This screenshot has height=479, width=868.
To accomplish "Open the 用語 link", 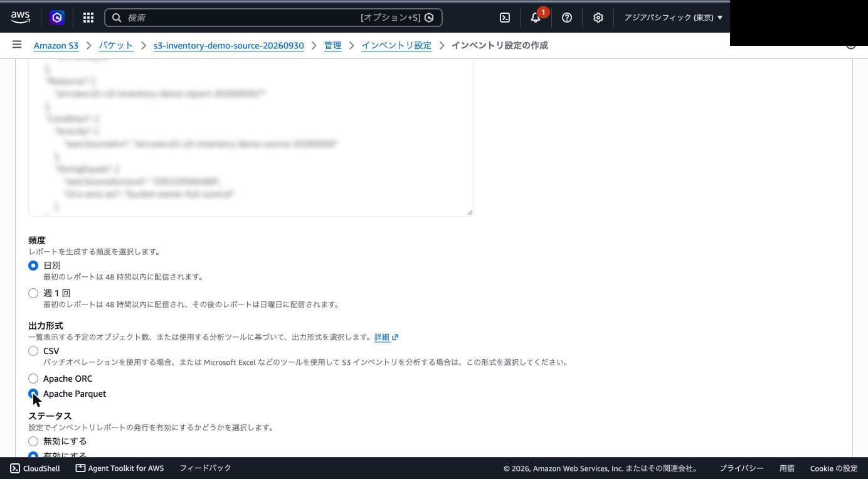I will click(x=787, y=468).
